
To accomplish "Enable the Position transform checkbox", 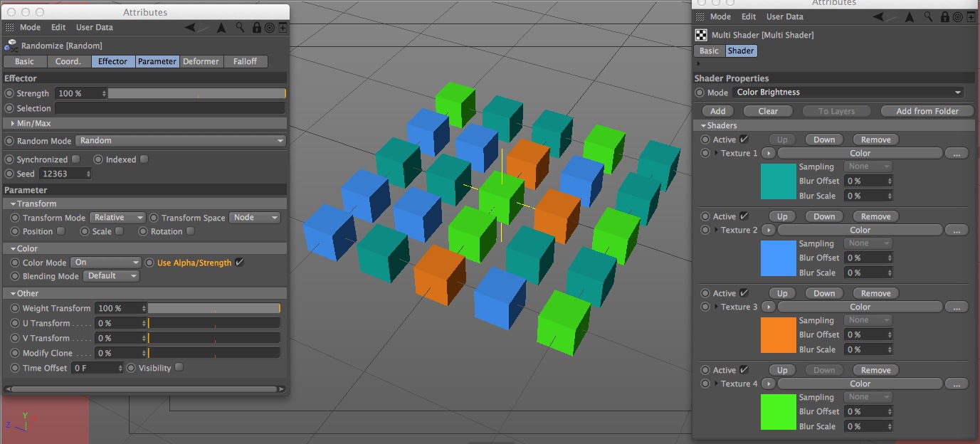I will coord(60,231).
